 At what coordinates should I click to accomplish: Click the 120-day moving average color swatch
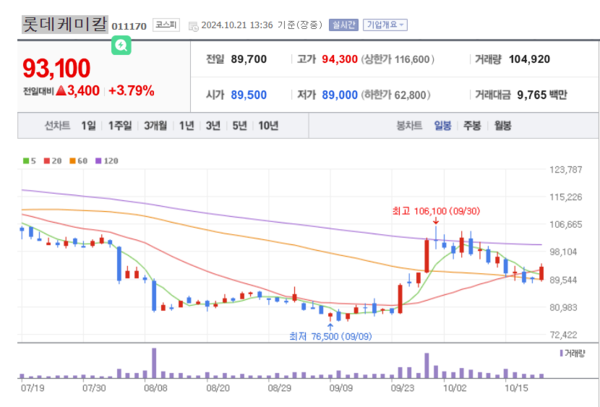point(99,160)
